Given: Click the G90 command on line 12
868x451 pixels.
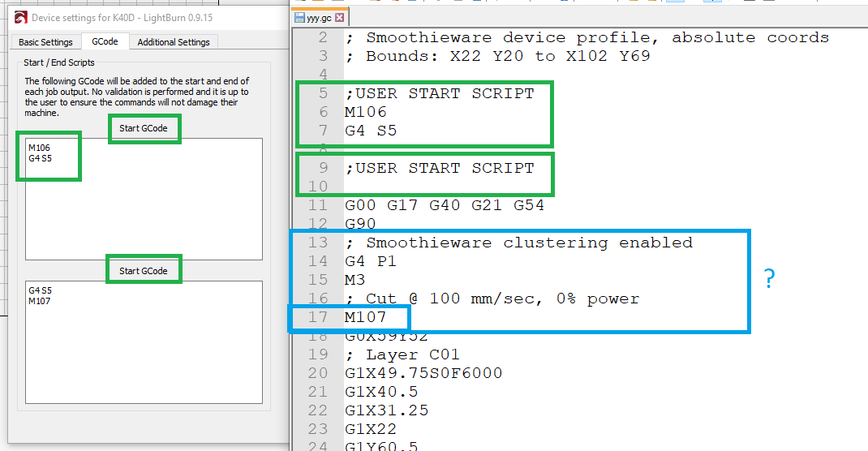Looking at the screenshot, I should coord(359,224).
